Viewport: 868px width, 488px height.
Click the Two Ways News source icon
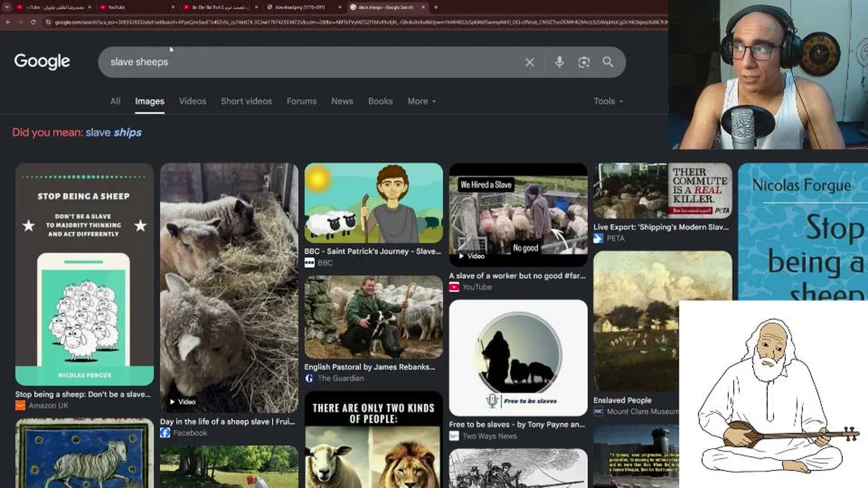coord(454,436)
